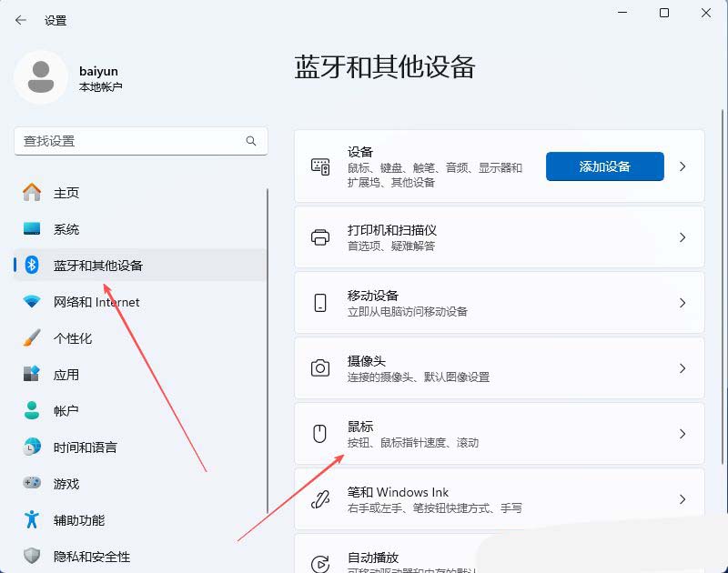Open 应用 settings
The width and height of the screenshot is (728, 573).
coord(139,374)
